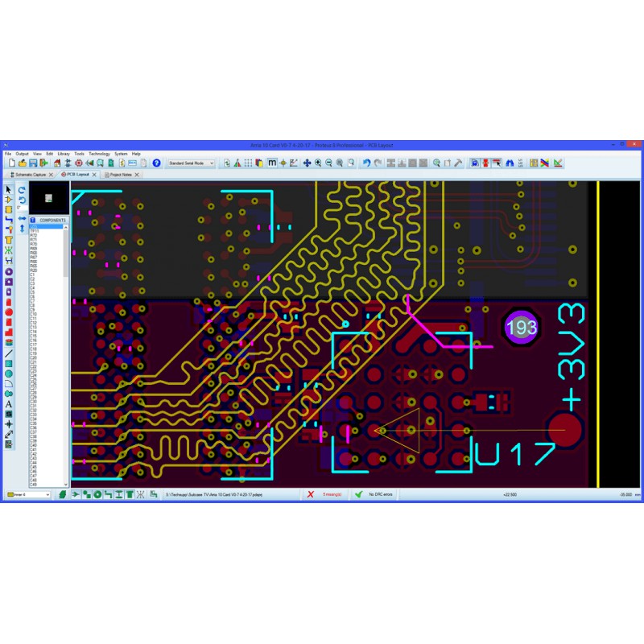Open the Inner 6 layer selector dropdown
Screen dimensions: 644x644
28,494
